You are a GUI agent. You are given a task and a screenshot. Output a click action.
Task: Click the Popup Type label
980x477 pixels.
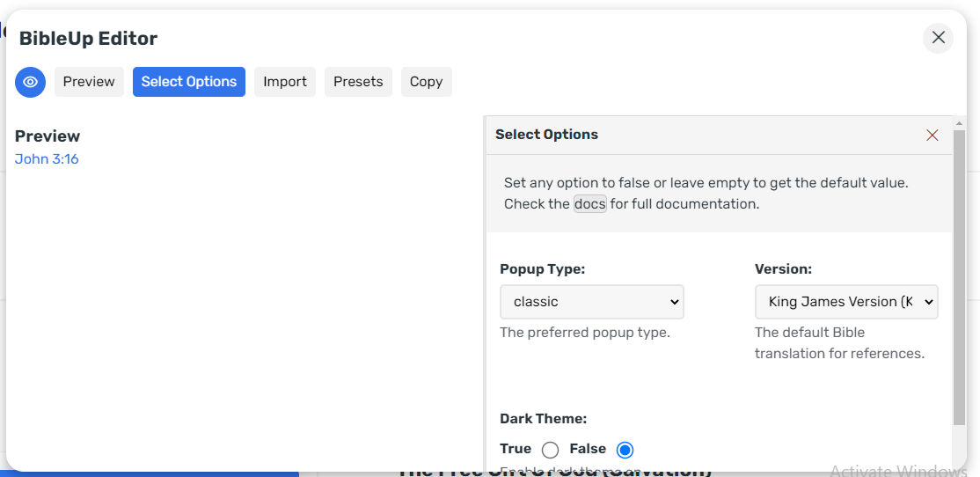[542, 269]
